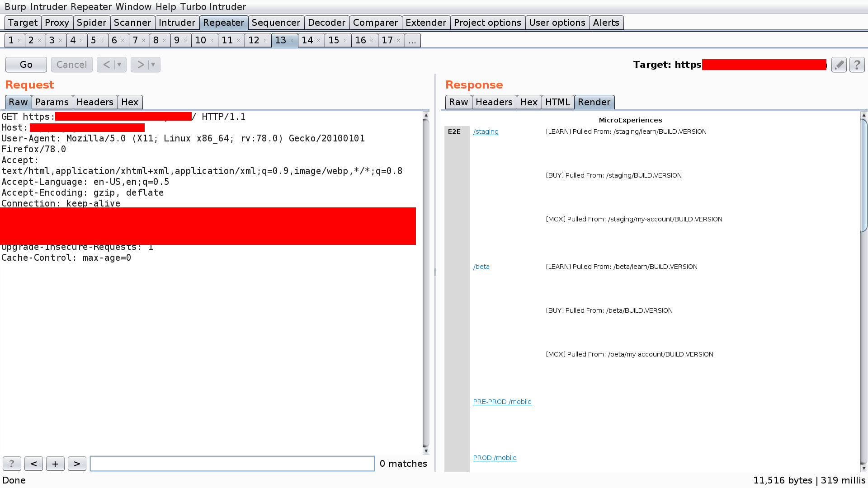
Task: Click the Raw request view button
Action: (17, 102)
